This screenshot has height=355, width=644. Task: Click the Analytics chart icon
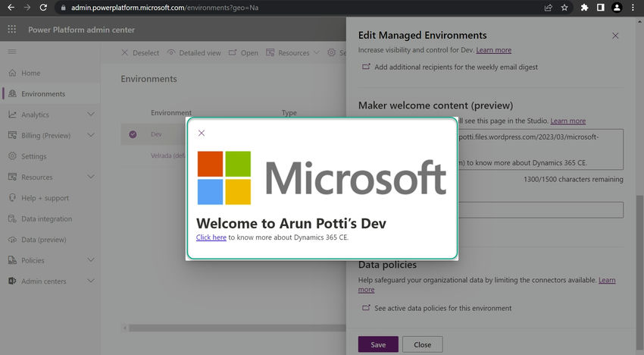(13, 115)
